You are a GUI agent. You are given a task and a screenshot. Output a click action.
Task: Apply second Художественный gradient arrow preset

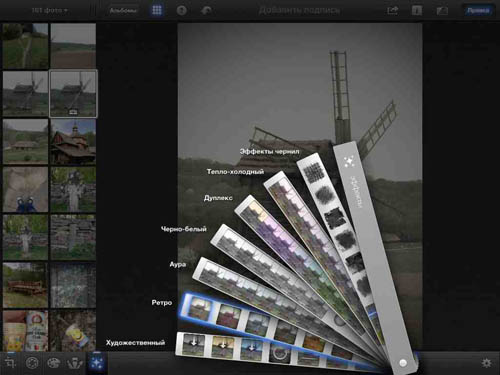(222, 347)
